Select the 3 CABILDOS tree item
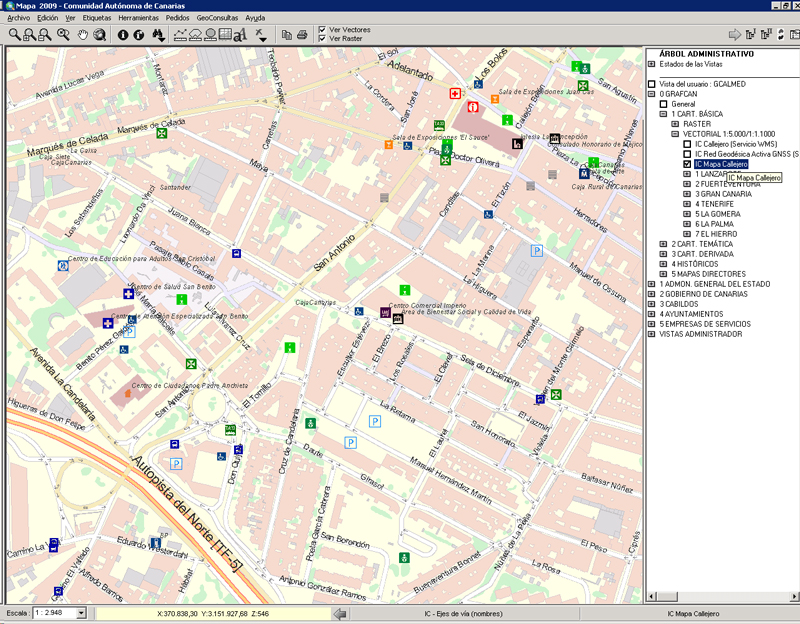 coord(679,304)
